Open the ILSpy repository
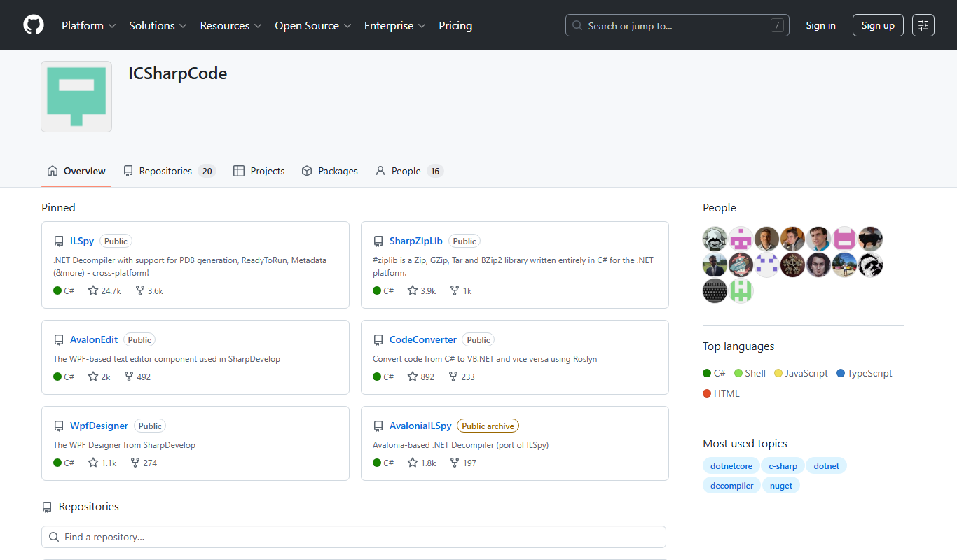957x560 pixels. (82, 241)
